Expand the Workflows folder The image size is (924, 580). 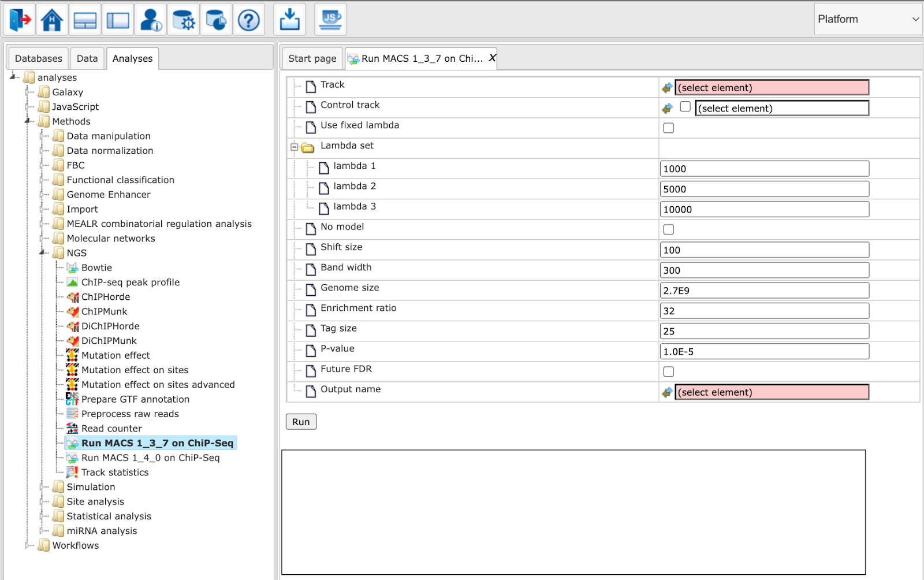(x=27, y=545)
